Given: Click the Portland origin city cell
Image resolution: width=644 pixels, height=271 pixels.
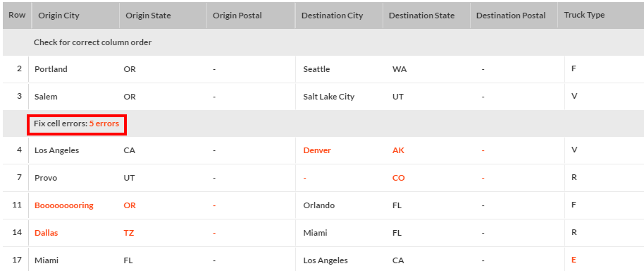Looking at the screenshot, I should coord(51,69).
